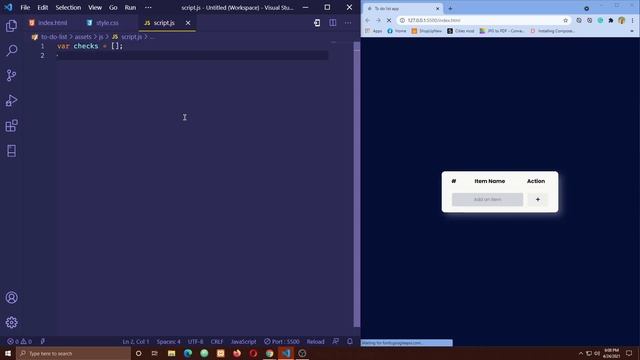Change indentation via Spaces: 4
Viewport: 640px width, 360px height.
pyautogui.click(x=168, y=341)
